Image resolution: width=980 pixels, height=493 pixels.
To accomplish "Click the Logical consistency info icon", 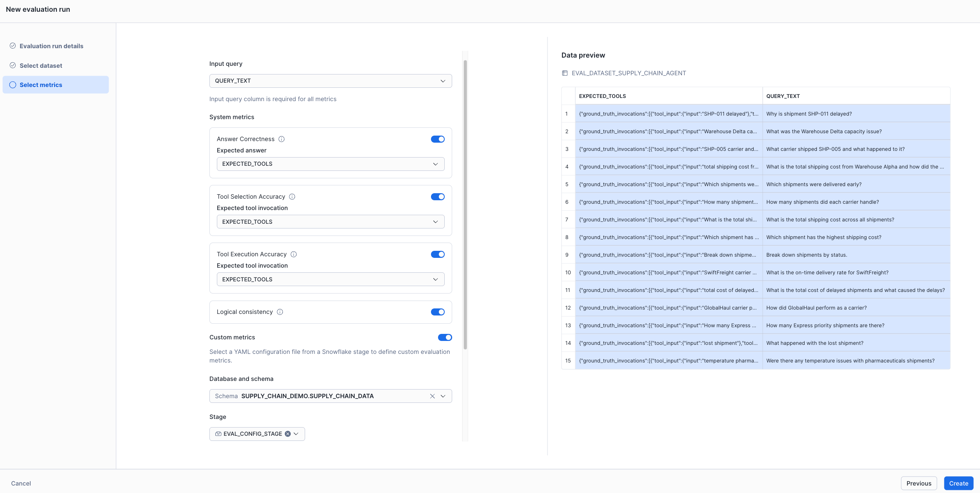I will pyautogui.click(x=280, y=312).
